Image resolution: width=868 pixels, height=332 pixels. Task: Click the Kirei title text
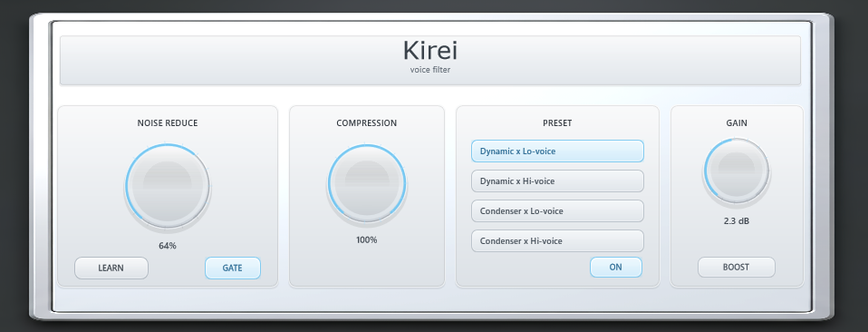(430, 51)
